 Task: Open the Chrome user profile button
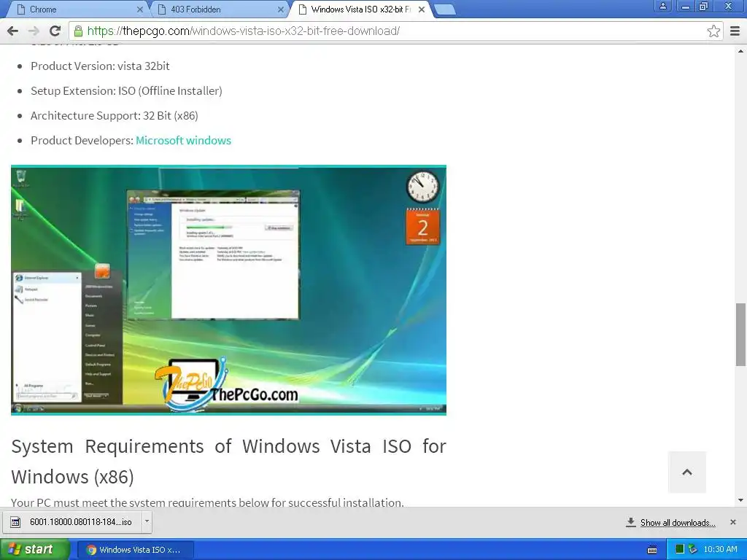662,6
